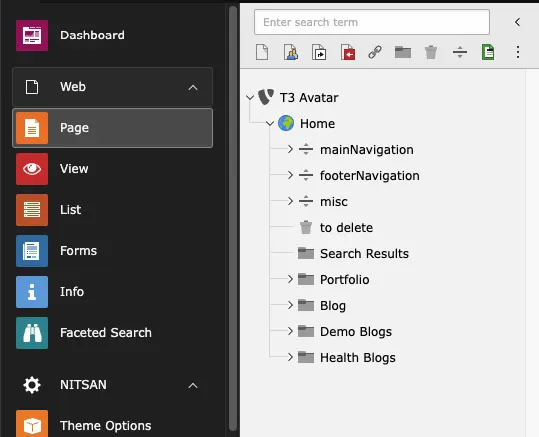
Task: Select the Demo Blogs page label
Action: pos(356,332)
